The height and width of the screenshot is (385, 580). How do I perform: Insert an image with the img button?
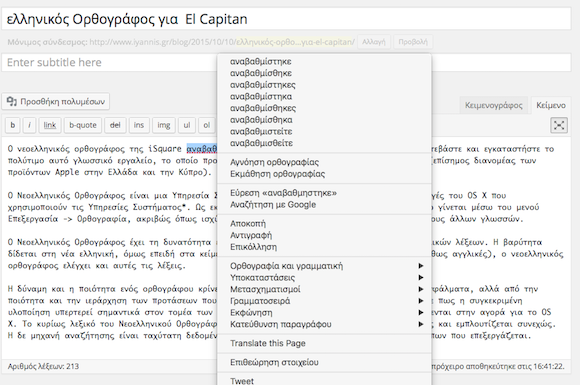(x=163, y=125)
